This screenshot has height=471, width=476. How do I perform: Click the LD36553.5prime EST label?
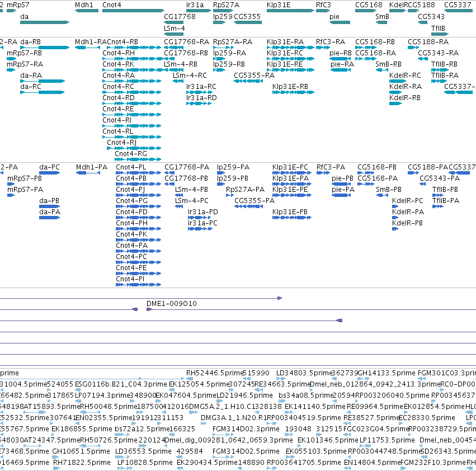click(143, 451)
